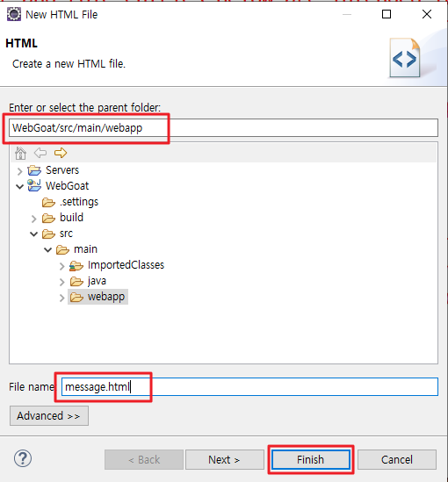Click the Servers folder icon
Image resolution: width=448 pixels, height=482 pixels.
click(x=34, y=170)
